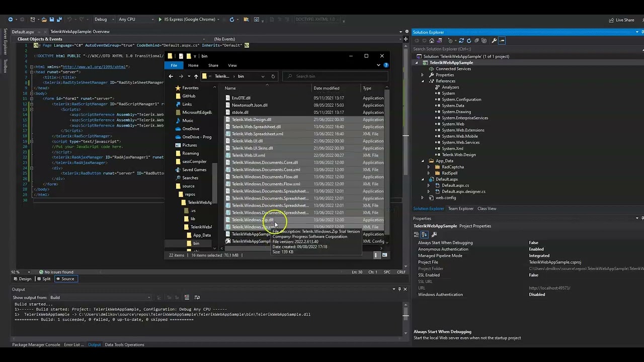Collapse the TelerikWebAppSample project node
This screenshot has width=644, height=362.
click(417, 63)
